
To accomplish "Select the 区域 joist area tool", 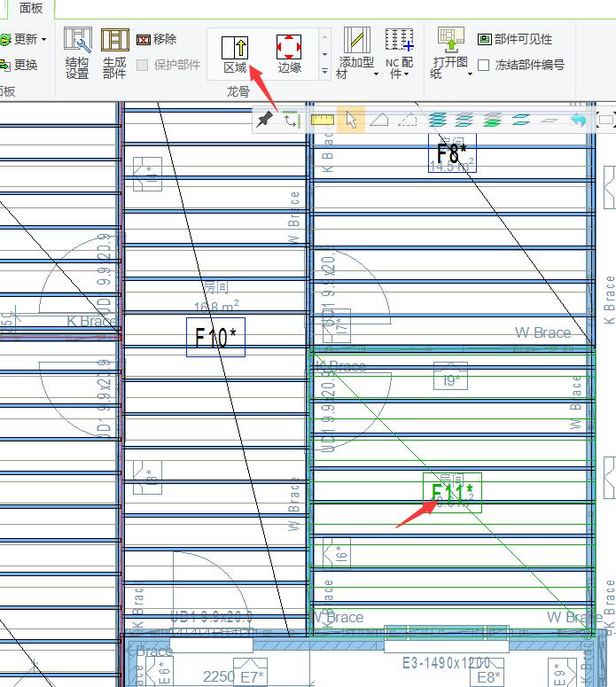I will (235, 55).
